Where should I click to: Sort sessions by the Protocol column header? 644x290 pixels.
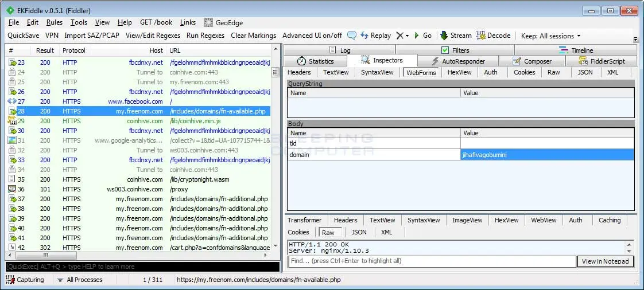point(75,50)
